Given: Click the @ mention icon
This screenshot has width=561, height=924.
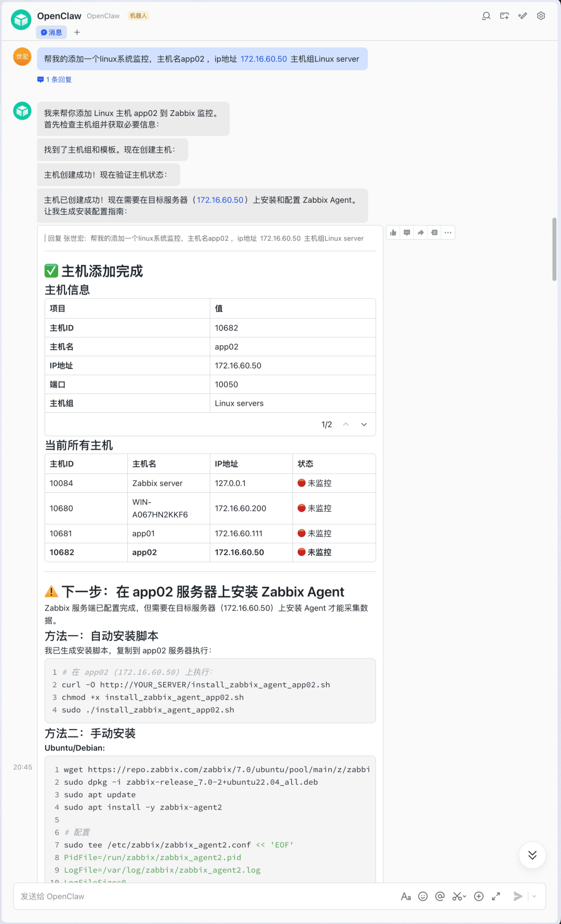Looking at the screenshot, I should [440, 896].
